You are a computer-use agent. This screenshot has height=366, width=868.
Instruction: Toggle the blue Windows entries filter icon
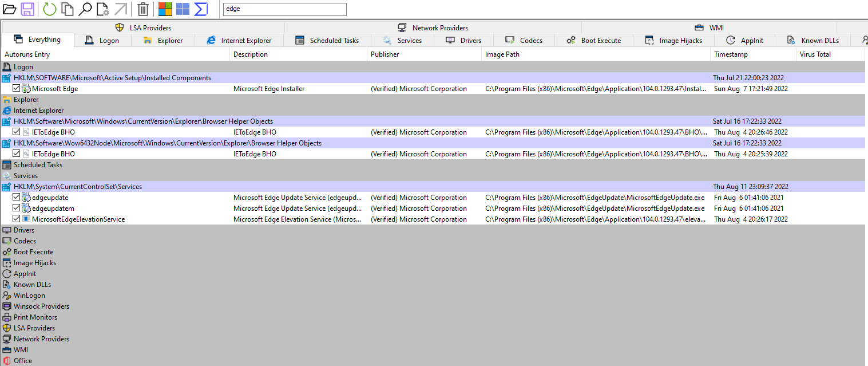[183, 9]
